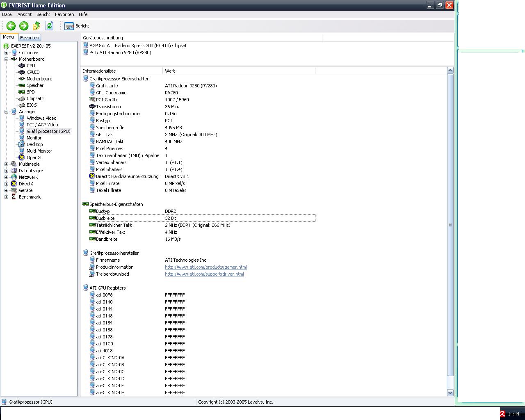Expand the Multimedia tree node
525x420 pixels.
[6, 164]
